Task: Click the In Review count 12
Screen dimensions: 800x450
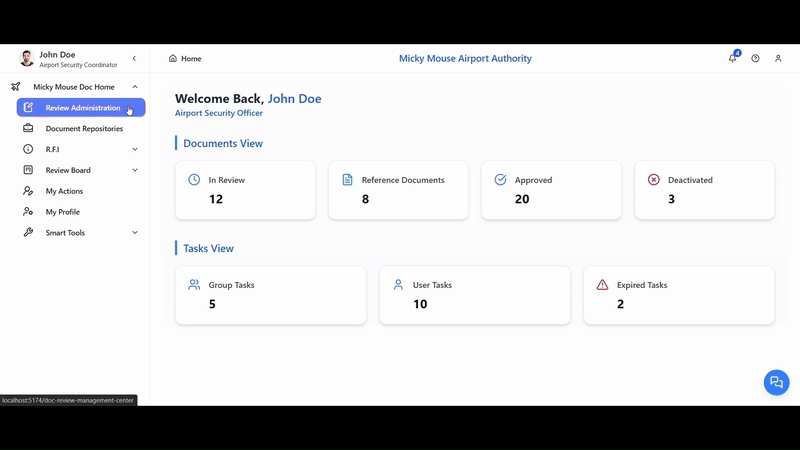Action: tap(216, 199)
